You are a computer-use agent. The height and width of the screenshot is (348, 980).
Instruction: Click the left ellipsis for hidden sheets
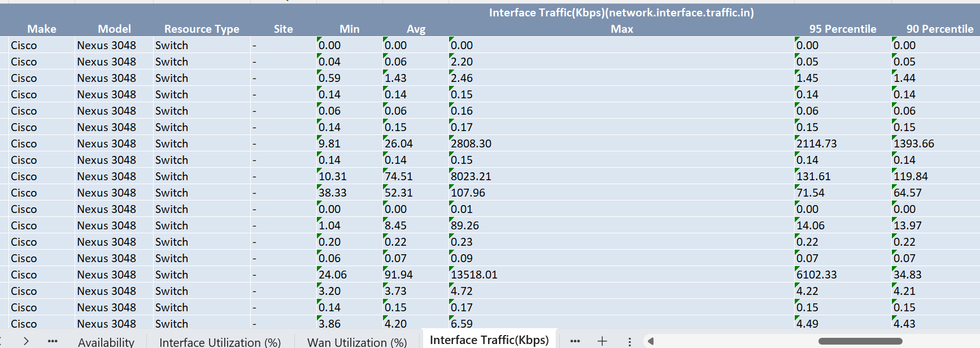click(x=53, y=341)
